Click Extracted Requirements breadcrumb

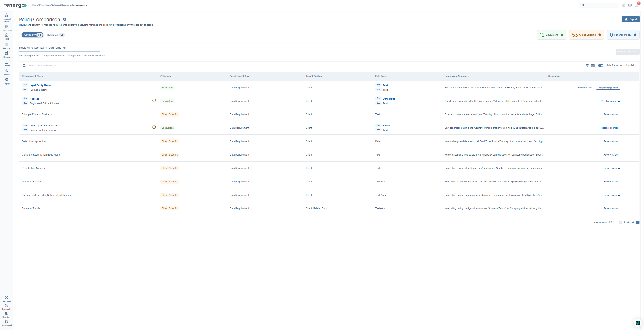click(x=63, y=5)
